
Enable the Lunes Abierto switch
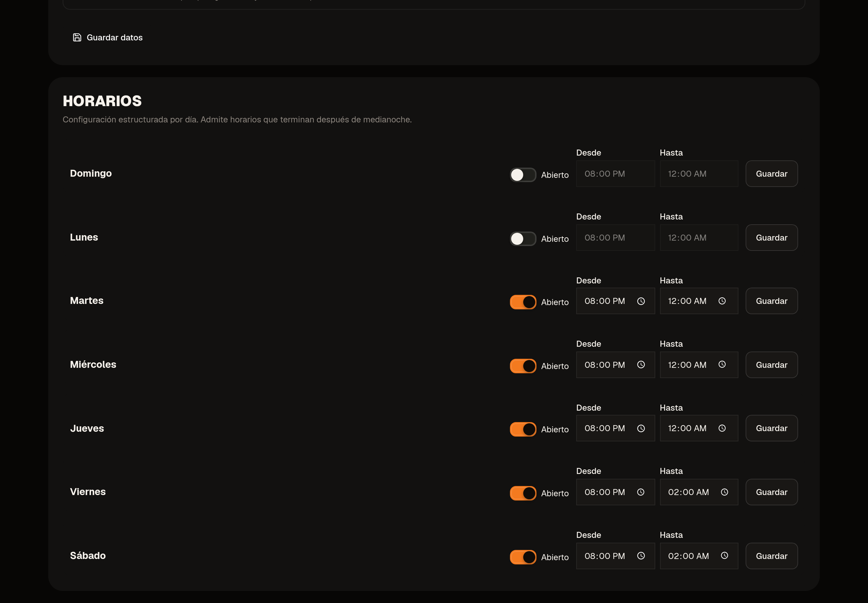tap(523, 239)
